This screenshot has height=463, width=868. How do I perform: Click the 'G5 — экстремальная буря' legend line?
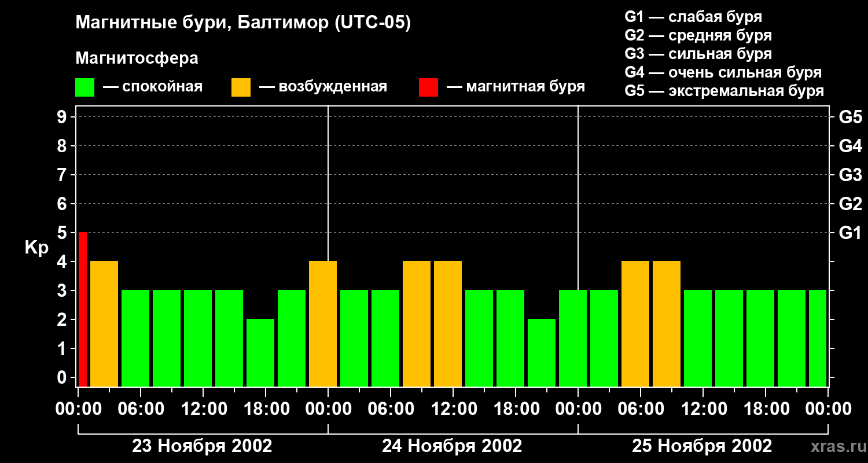pyautogui.click(x=724, y=91)
